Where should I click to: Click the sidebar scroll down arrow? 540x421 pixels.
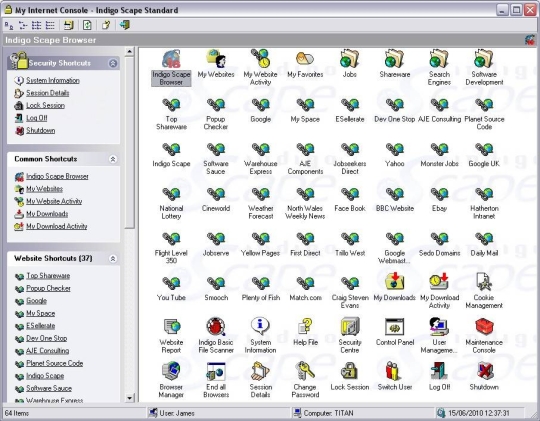pyautogui.click(x=129, y=398)
